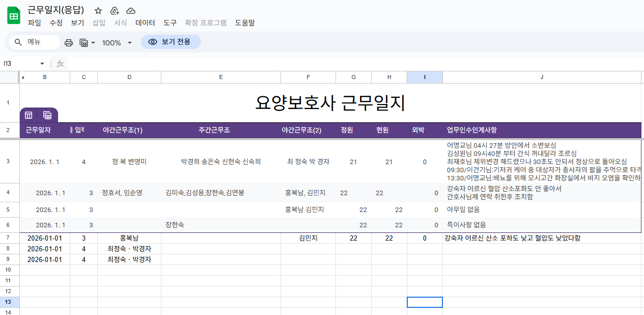Click the table view icon beside it

point(47,115)
